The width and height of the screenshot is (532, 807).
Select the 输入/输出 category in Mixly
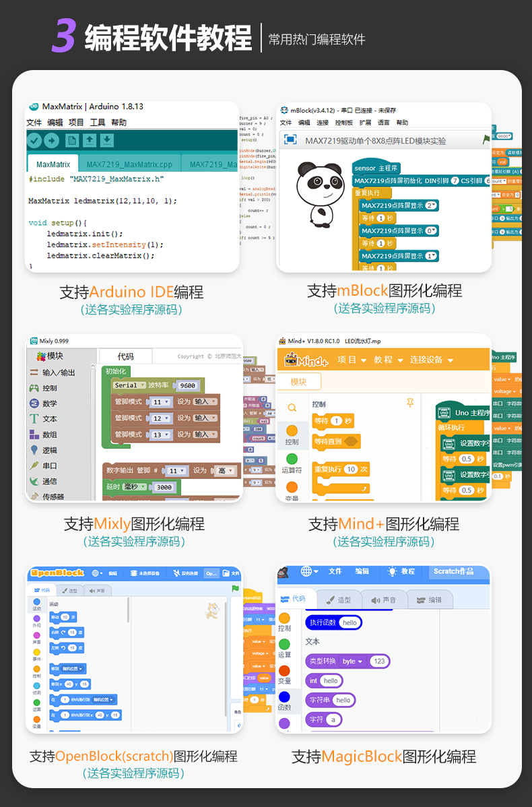pyautogui.click(x=53, y=372)
